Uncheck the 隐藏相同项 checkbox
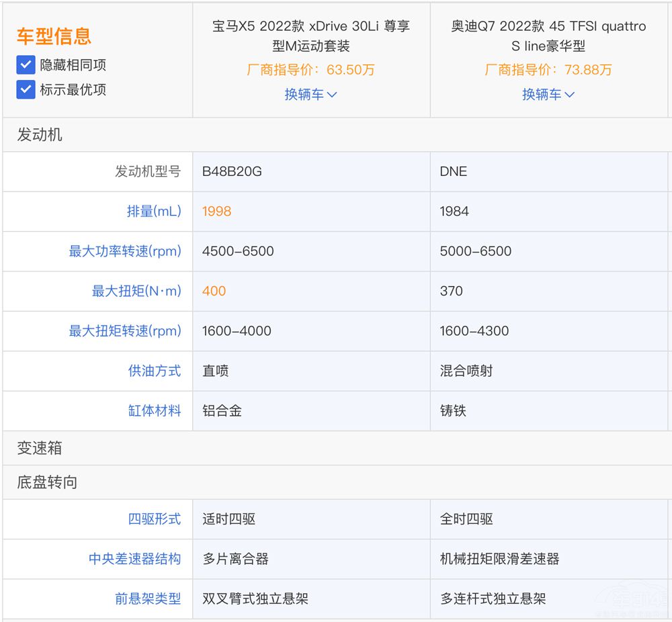 coord(26,65)
